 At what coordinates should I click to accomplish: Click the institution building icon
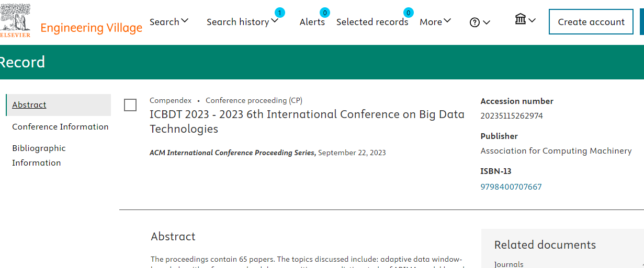tap(521, 20)
